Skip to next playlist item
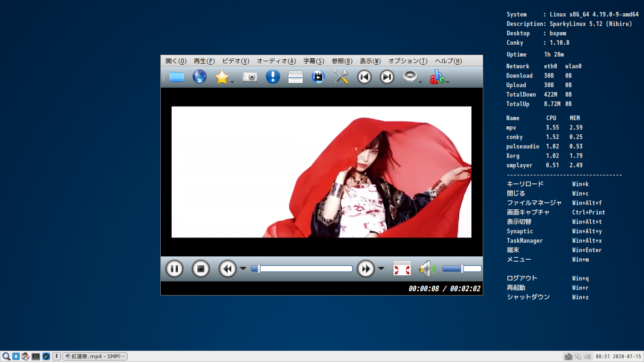The image size is (644, 362). (x=387, y=77)
